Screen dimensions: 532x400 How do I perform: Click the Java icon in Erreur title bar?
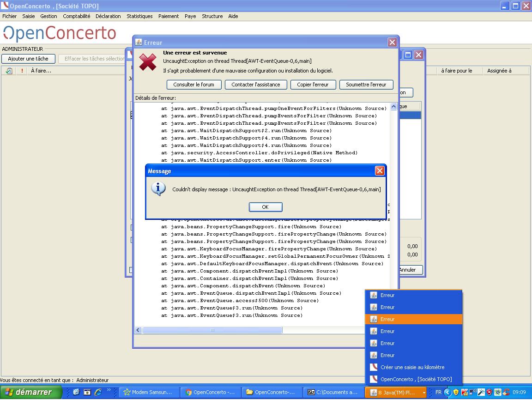(139, 42)
